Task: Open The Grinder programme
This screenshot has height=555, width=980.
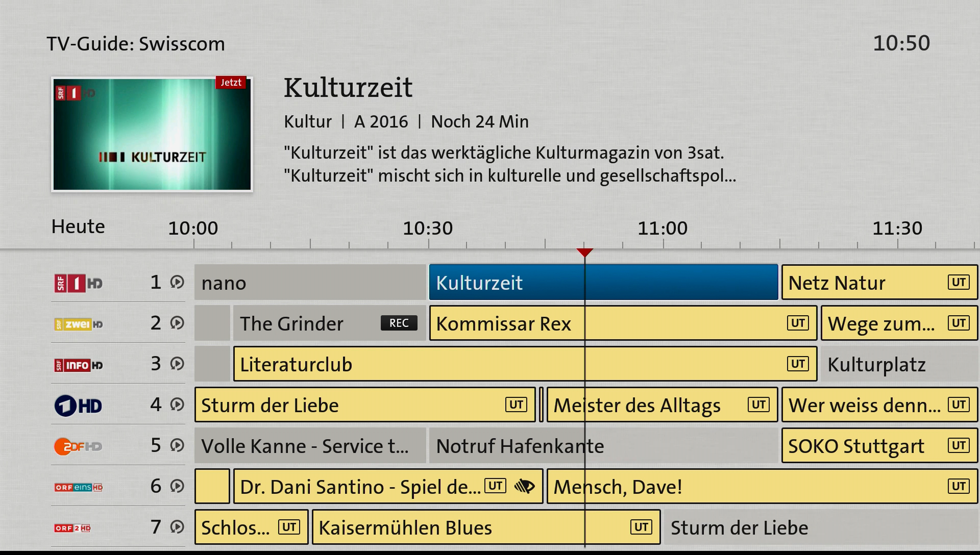Action: point(329,323)
